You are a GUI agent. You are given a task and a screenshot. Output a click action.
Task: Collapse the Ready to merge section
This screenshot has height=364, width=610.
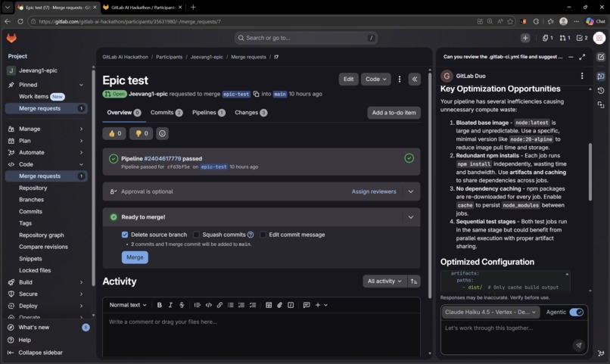(x=411, y=217)
